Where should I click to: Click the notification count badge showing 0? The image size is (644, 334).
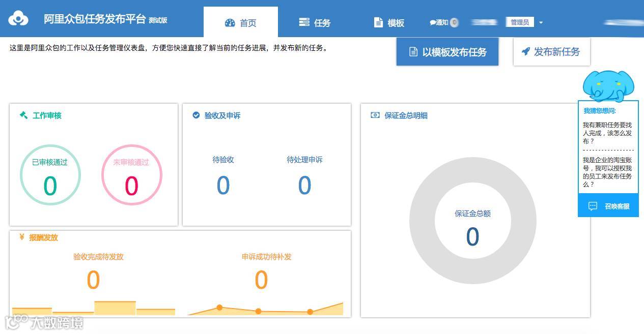click(454, 22)
